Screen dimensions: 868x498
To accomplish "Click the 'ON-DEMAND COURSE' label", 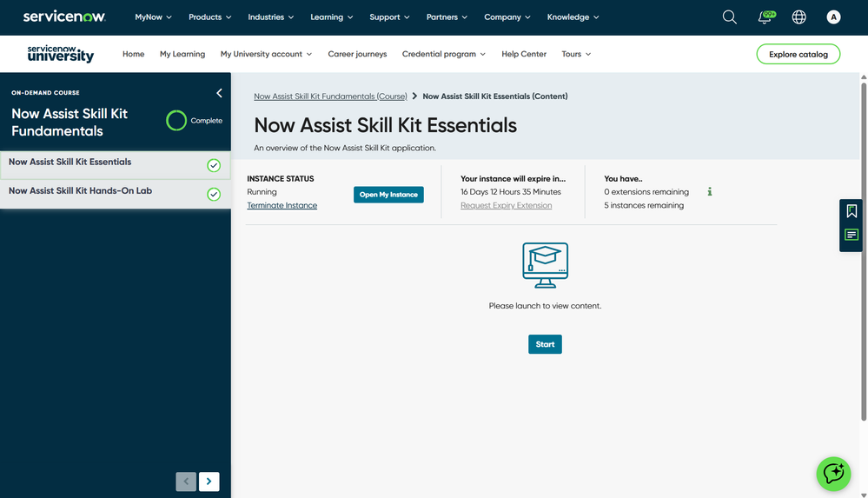I will click(45, 92).
